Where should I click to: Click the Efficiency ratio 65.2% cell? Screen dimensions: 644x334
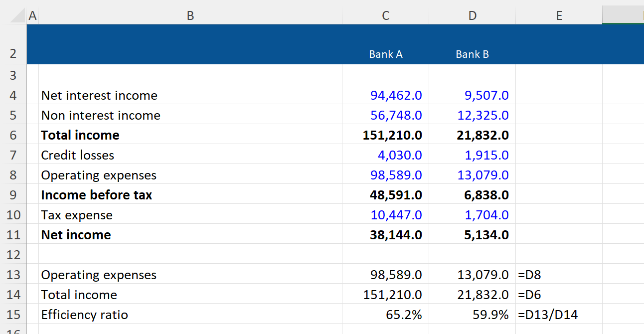tap(403, 315)
